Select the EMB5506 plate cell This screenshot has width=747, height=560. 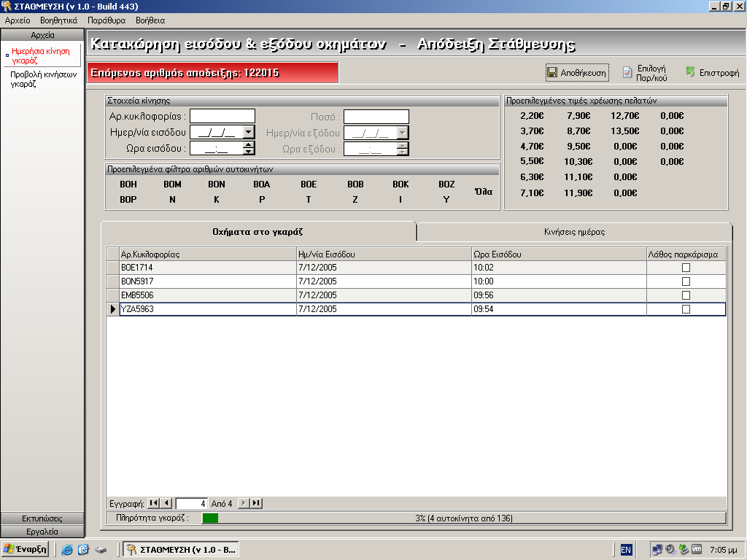click(208, 295)
